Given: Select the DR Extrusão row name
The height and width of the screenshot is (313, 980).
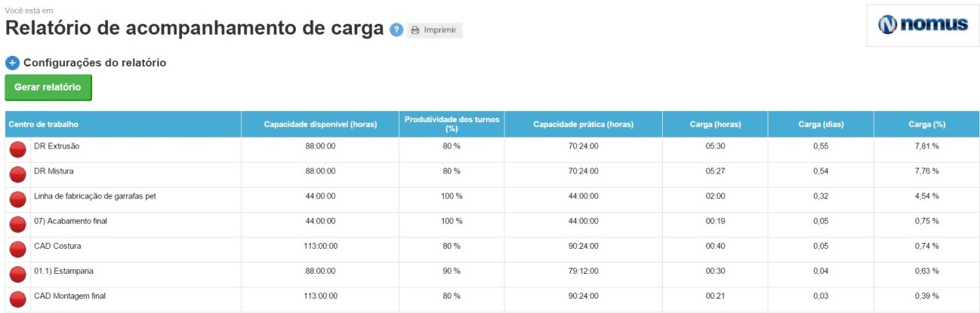Looking at the screenshot, I should (57, 146).
